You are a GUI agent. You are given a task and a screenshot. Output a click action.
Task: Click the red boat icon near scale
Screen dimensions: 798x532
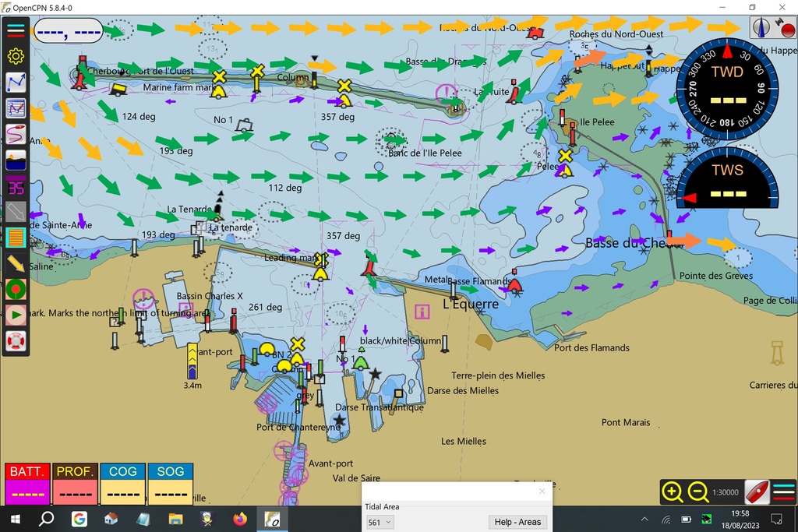tap(757, 491)
